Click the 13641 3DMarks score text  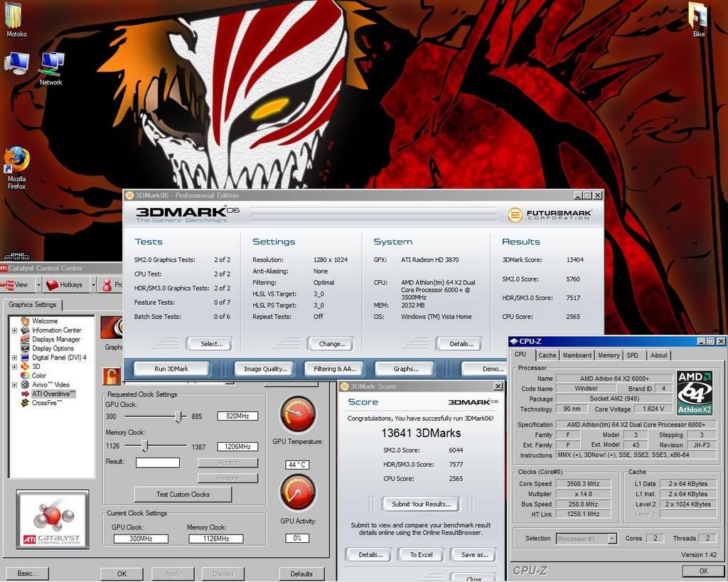(x=421, y=433)
